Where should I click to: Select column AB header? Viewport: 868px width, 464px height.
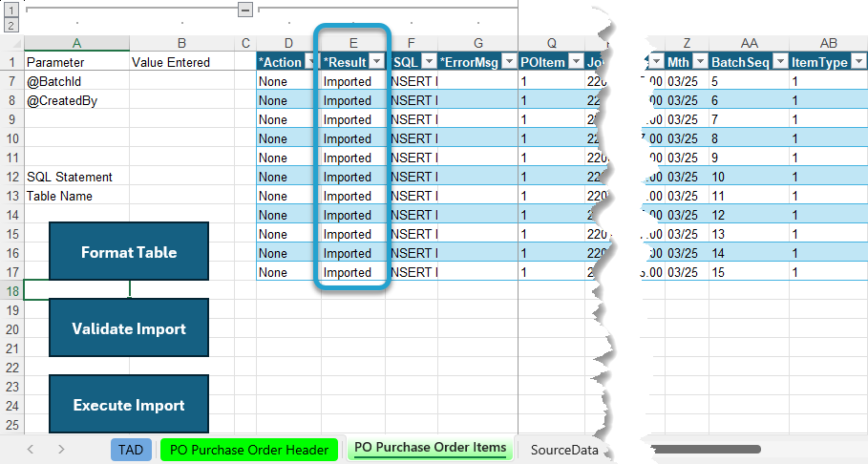pyautogui.click(x=828, y=43)
